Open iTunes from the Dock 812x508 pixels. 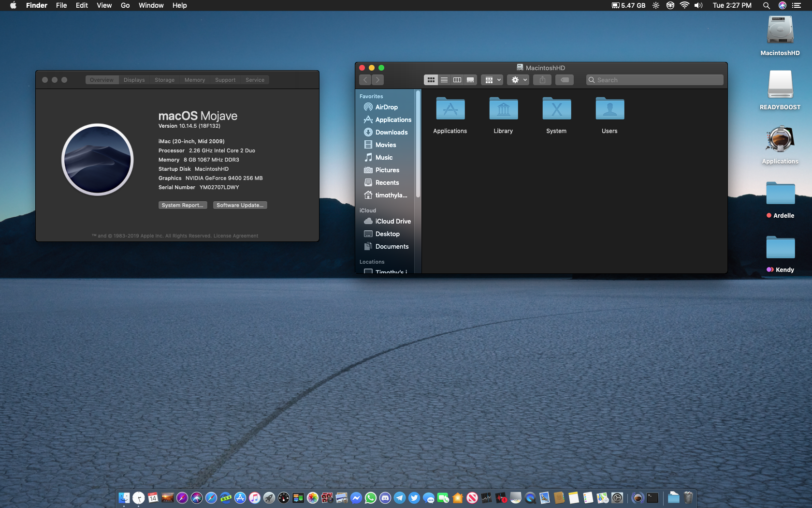[255, 498]
